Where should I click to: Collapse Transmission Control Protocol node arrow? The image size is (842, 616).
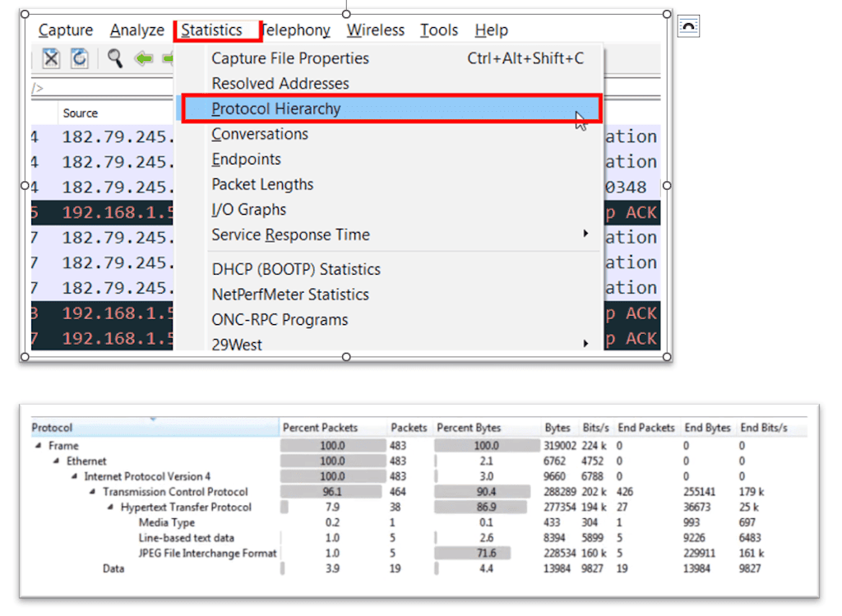click(92, 492)
